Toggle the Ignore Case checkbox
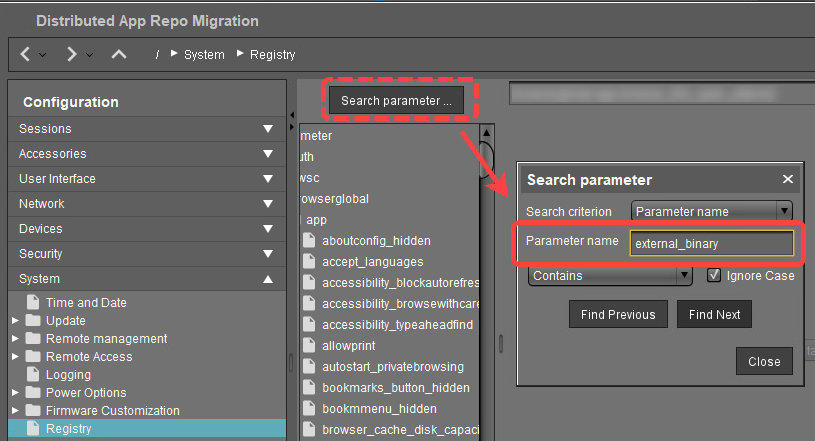Image resolution: width=815 pixels, height=441 pixels. [714, 276]
